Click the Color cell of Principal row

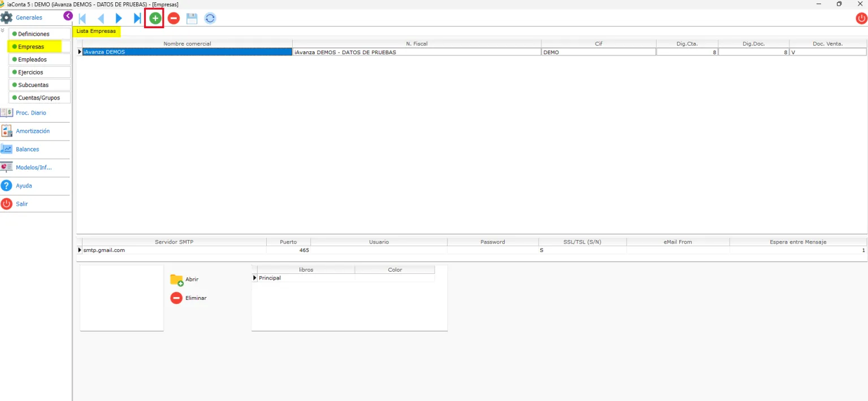[394, 278]
